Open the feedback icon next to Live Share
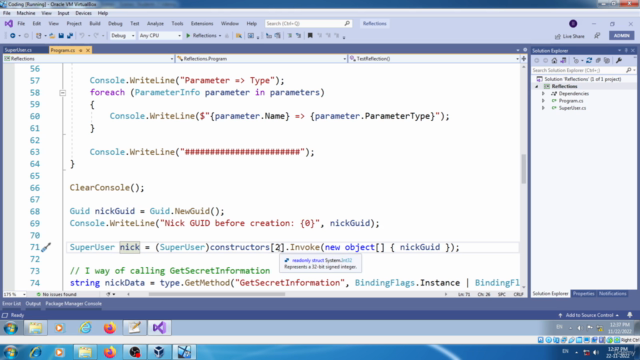The height and width of the screenshot is (360, 640). pyautogui.click(x=597, y=36)
